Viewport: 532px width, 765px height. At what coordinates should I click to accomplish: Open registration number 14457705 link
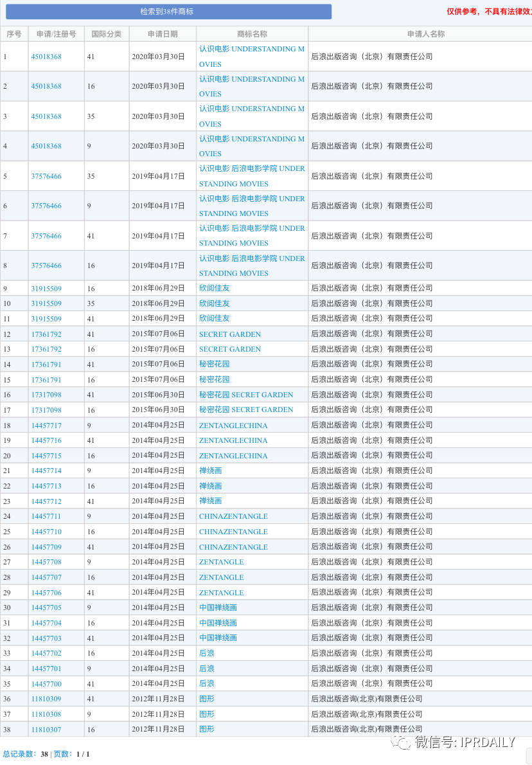[x=46, y=607]
